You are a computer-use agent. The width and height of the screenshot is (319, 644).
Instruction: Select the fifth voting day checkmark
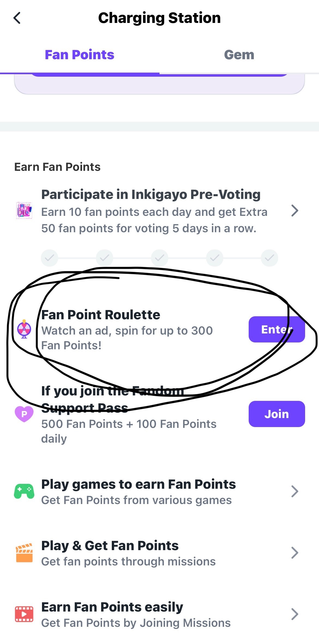(x=269, y=258)
